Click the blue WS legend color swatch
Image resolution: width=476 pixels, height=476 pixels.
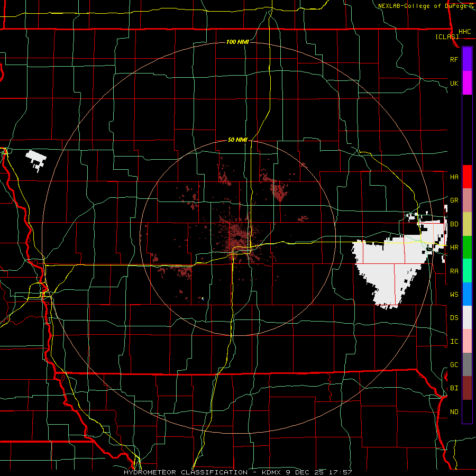click(x=467, y=294)
